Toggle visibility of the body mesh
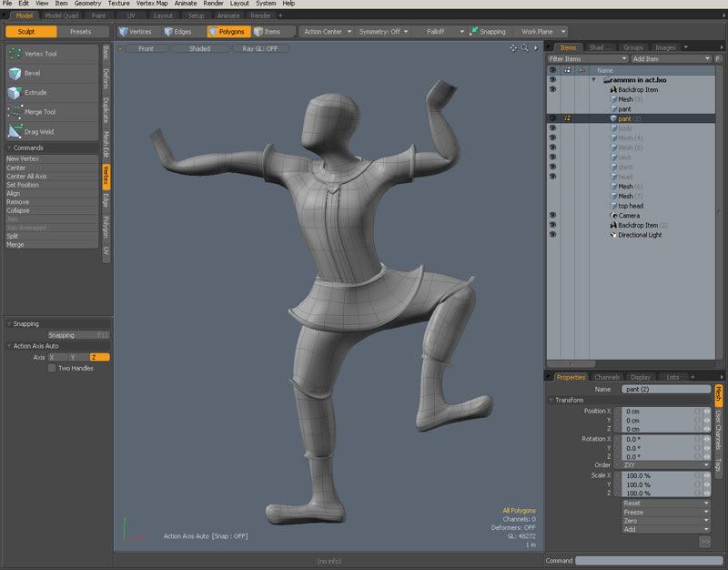The width and height of the screenshot is (728, 570). pyautogui.click(x=552, y=128)
